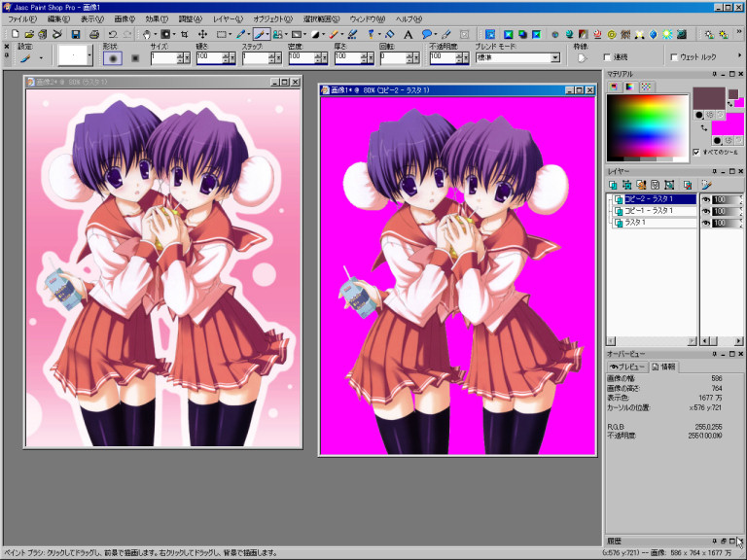This screenshot has height=560, width=747.
Task: Click the sunburst effect icon
Action: click(667, 34)
